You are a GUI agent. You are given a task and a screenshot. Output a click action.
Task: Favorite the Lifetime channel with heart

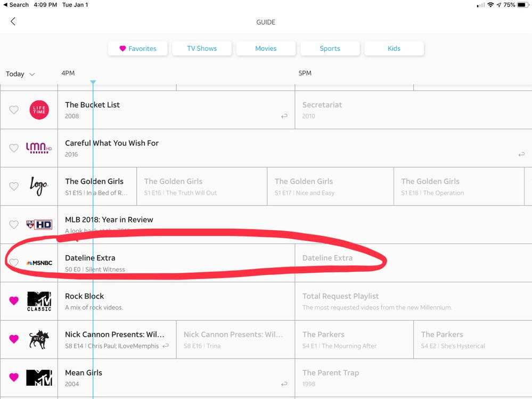tap(14, 110)
